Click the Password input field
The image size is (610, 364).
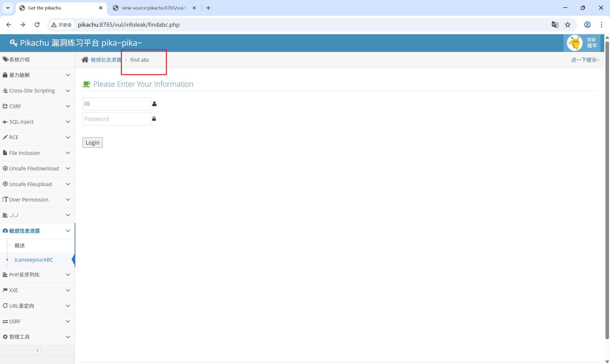[117, 119]
